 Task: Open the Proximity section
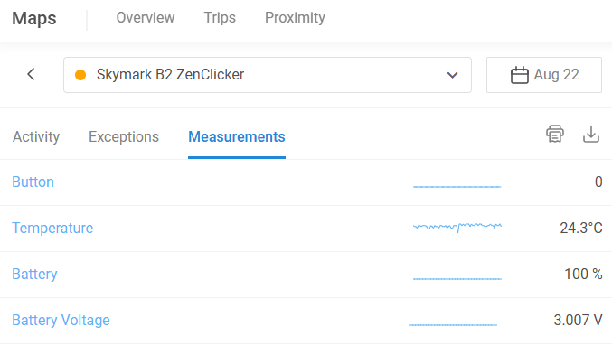coord(295,17)
